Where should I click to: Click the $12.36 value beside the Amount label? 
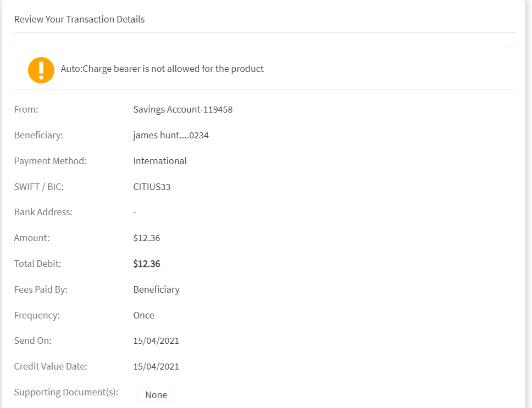[146, 238]
